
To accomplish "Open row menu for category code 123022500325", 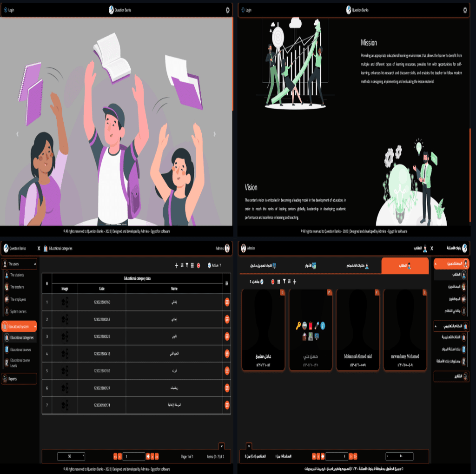I will click(227, 336).
